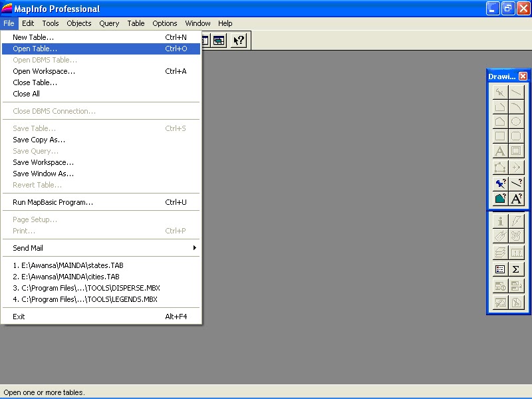Screen dimensions: 532x399
Task: Select the Symbol drawing tool
Action: (500, 92)
